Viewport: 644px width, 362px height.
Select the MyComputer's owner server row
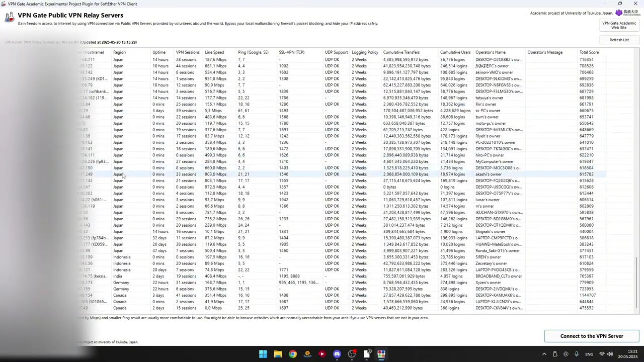tap(342, 161)
